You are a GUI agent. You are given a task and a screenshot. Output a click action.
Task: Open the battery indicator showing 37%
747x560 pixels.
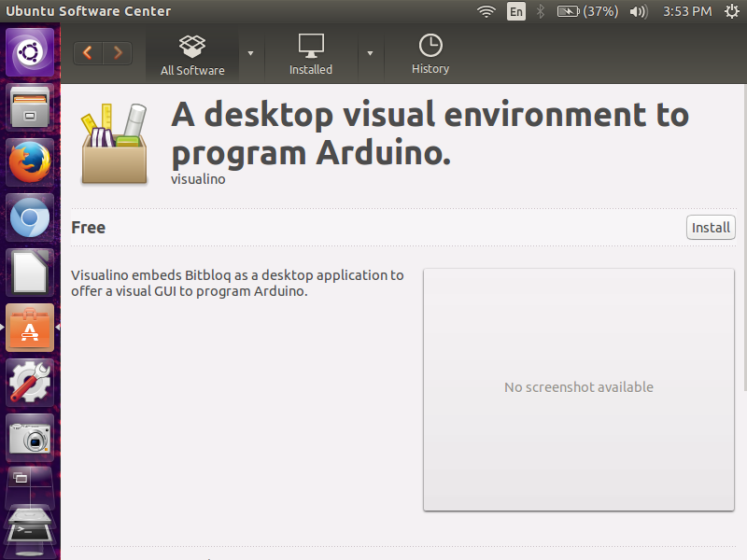pos(587,11)
